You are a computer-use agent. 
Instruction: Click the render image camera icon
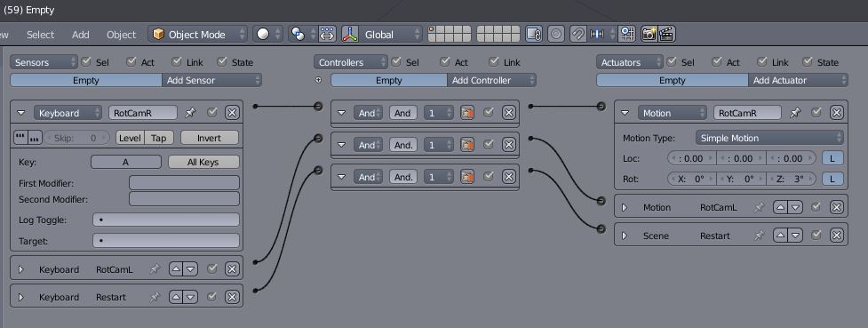tap(649, 35)
